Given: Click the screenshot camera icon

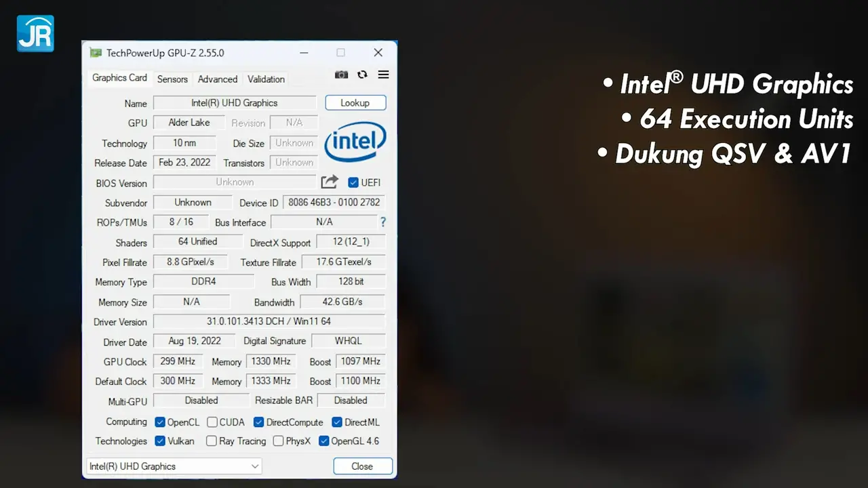Looking at the screenshot, I should pyautogui.click(x=342, y=75).
